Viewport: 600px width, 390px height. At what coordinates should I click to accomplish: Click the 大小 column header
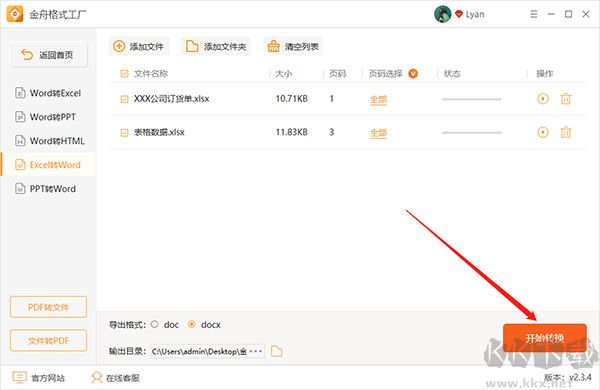point(284,73)
